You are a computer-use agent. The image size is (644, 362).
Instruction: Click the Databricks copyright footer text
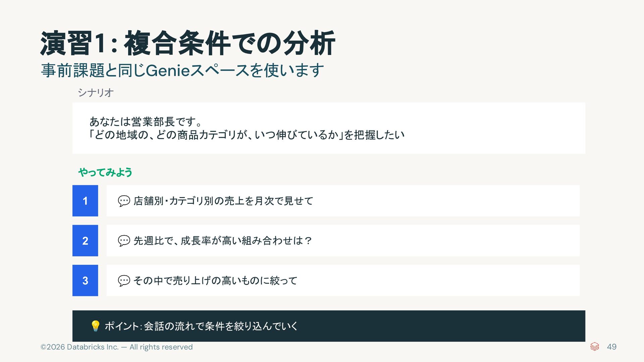tap(117, 347)
